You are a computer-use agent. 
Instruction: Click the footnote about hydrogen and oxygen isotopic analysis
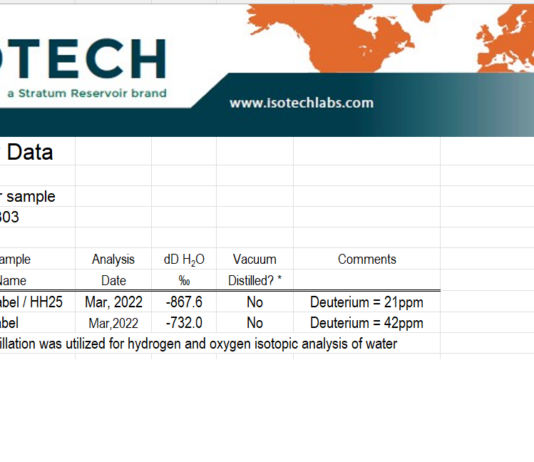[x=198, y=344]
